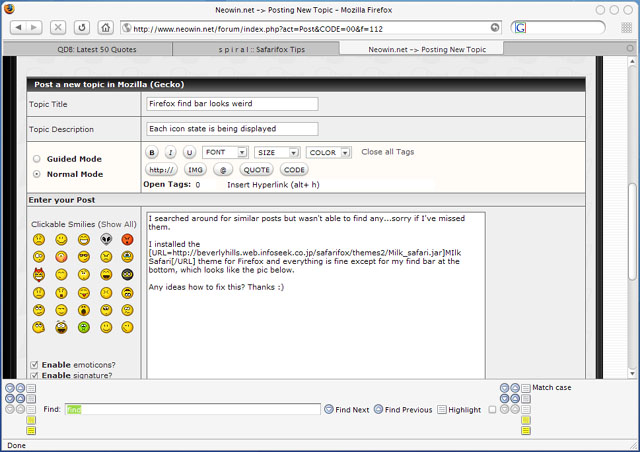Click the IMG button
The image size is (640, 452).
click(x=195, y=169)
